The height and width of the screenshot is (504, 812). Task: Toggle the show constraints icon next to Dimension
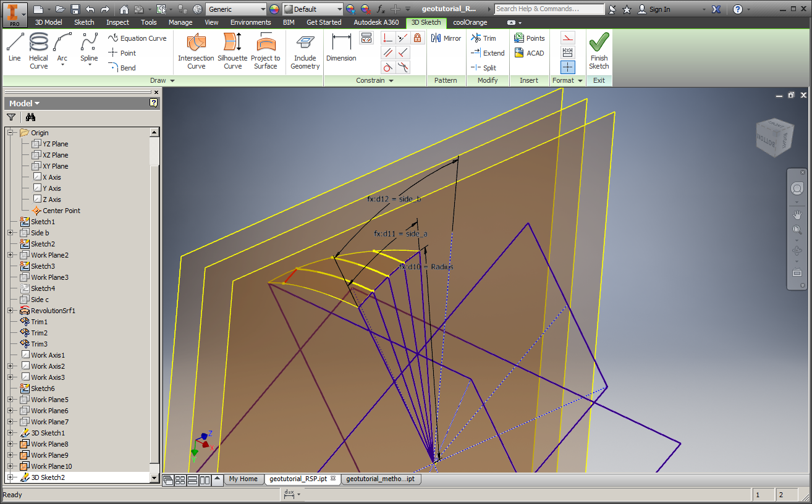click(366, 38)
